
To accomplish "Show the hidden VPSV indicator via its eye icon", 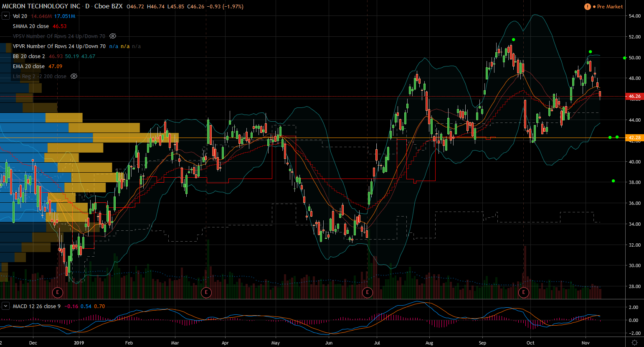I will point(113,36).
